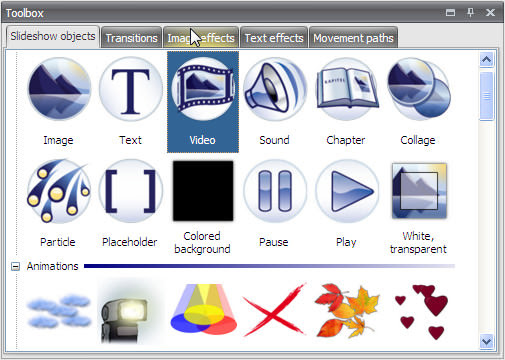
Task: Choose the White, transparent background thumbnail
Action: point(419,191)
